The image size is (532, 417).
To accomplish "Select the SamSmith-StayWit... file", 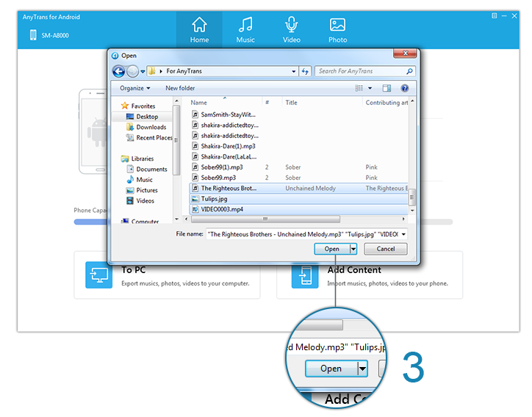I will coord(224,115).
